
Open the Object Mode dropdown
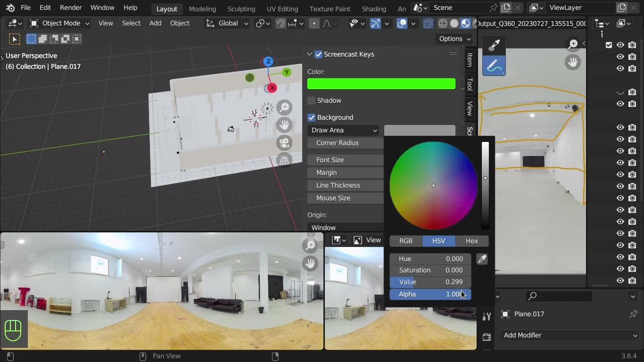click(x=60, y=23)
